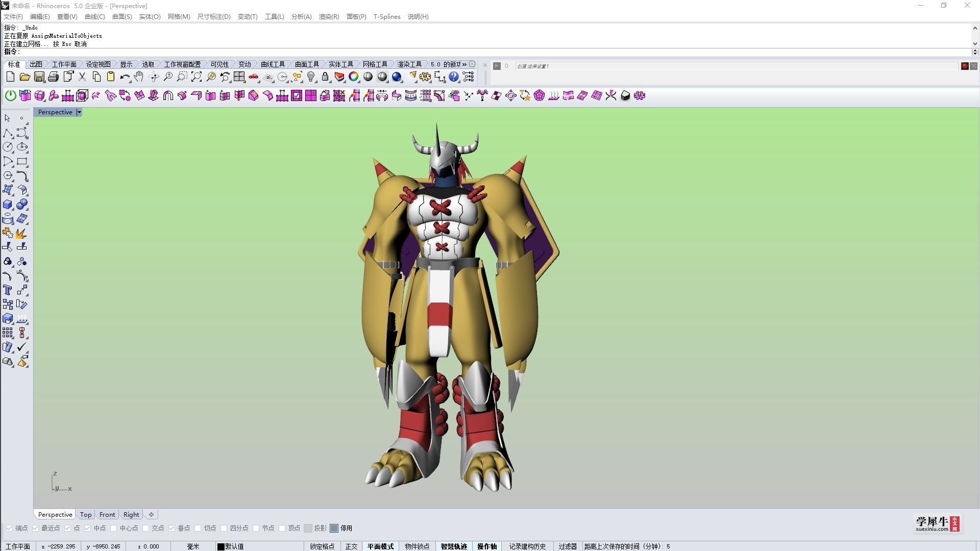The width and height of the screenshot is (980, 551).
Task: Enable the 节点 osnap checkbox
Action: [x=256, y=528]
